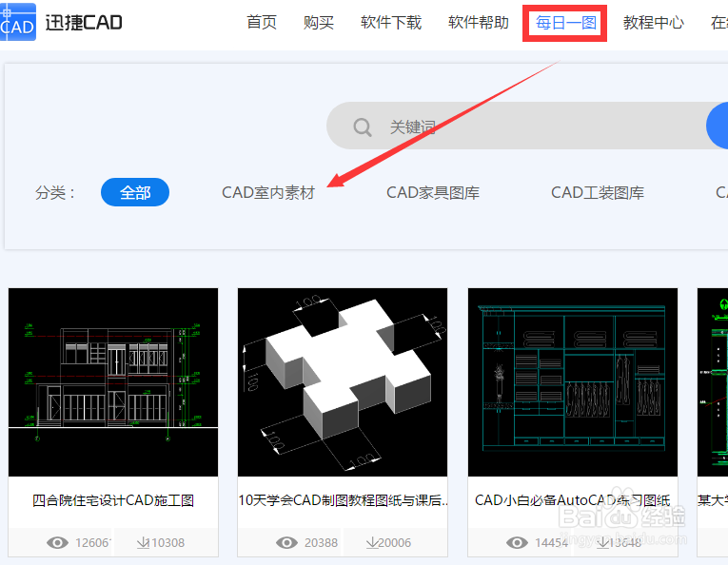The image size is (728, 565).
Task: Click title 10天学会CAD制图教程图纸与课后
Action: coord(344,500)
